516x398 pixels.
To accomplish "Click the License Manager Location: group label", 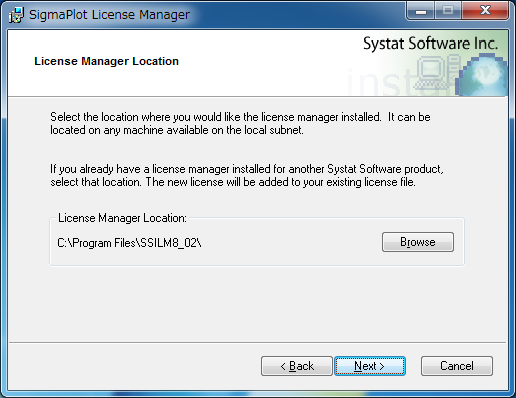I will click(122, 218).
